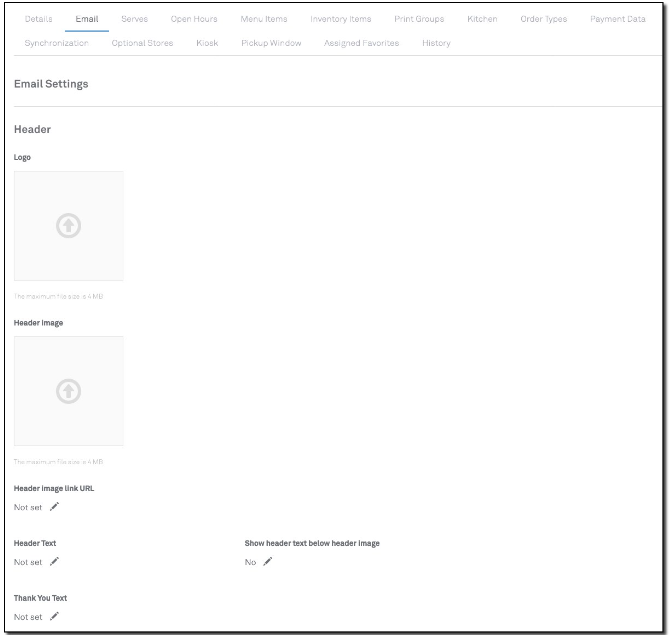
Task: Click the upload arrow icon under Header Image
Action: click(68, 391)
